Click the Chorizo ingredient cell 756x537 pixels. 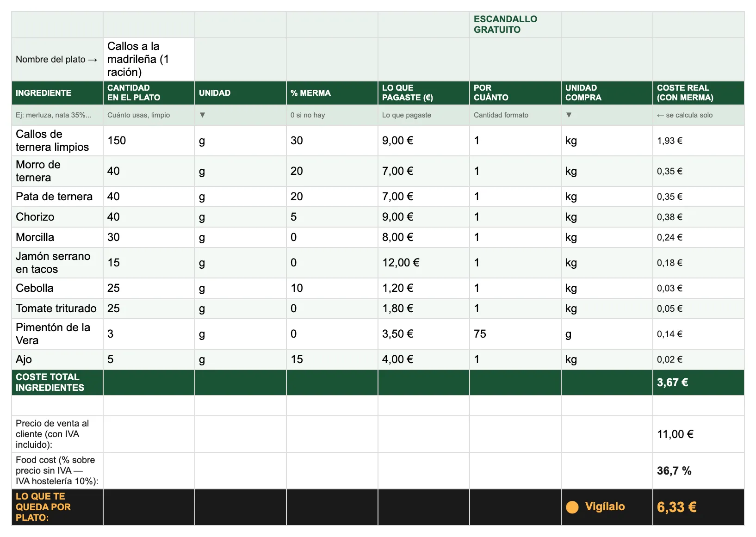coord(57,217)
